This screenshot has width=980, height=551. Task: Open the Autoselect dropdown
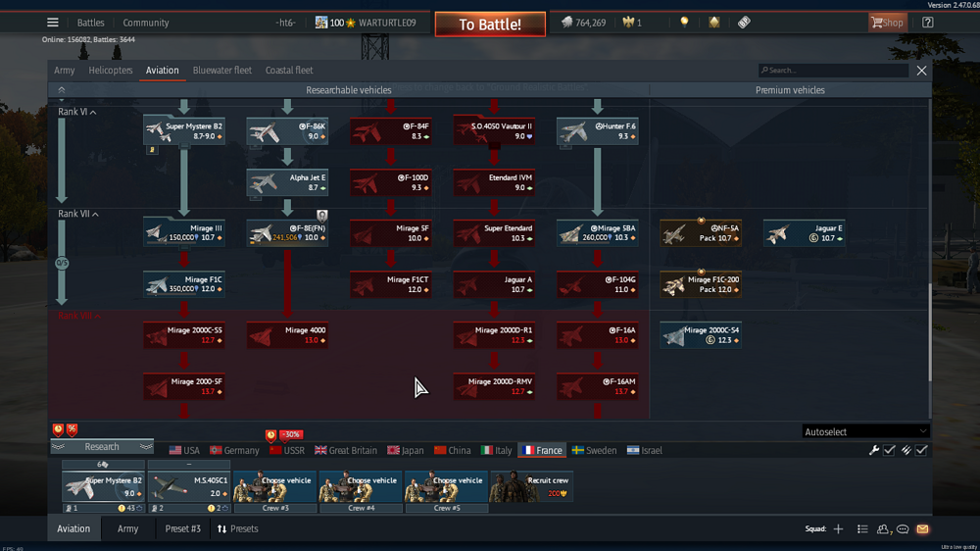pyautogui.click(x=865, y=431)
